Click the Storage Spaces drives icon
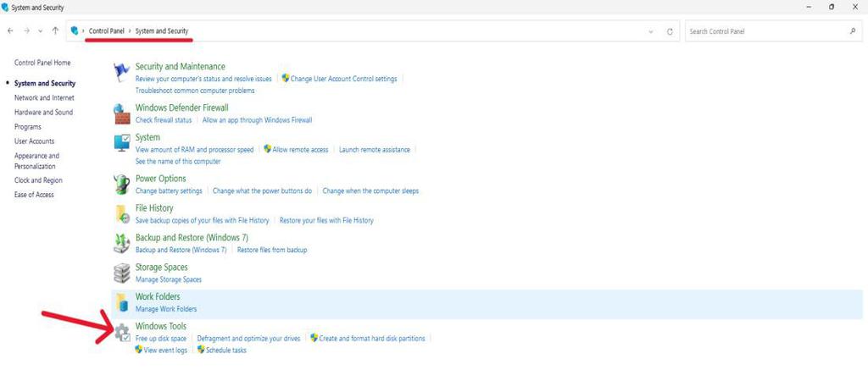Screen dimensions: 868x370 click(x=121, y=273)
